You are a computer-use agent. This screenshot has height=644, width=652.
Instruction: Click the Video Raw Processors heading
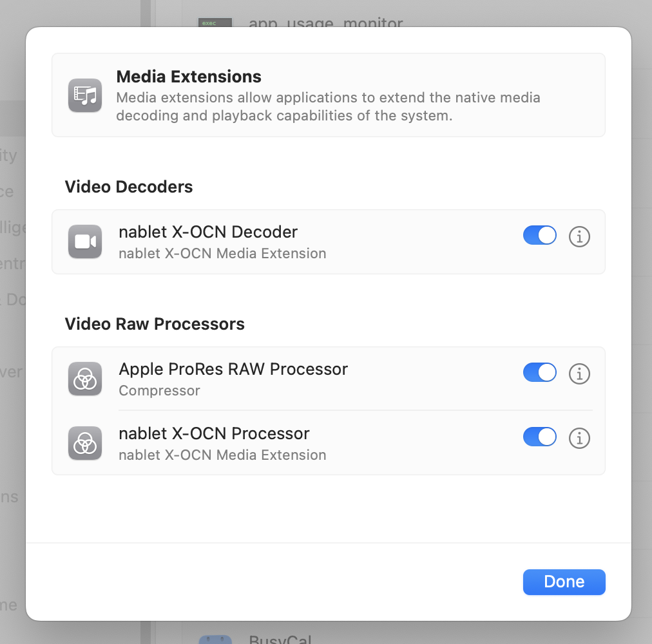155,324
